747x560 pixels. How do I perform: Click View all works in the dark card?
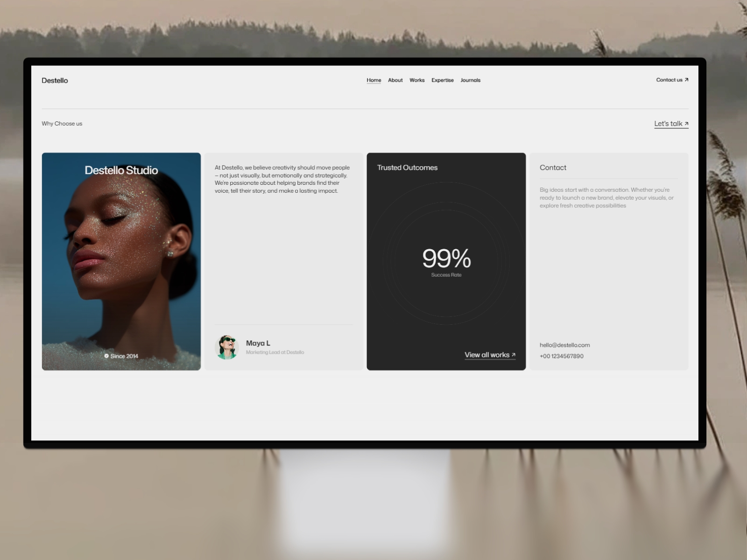point(487,354)
